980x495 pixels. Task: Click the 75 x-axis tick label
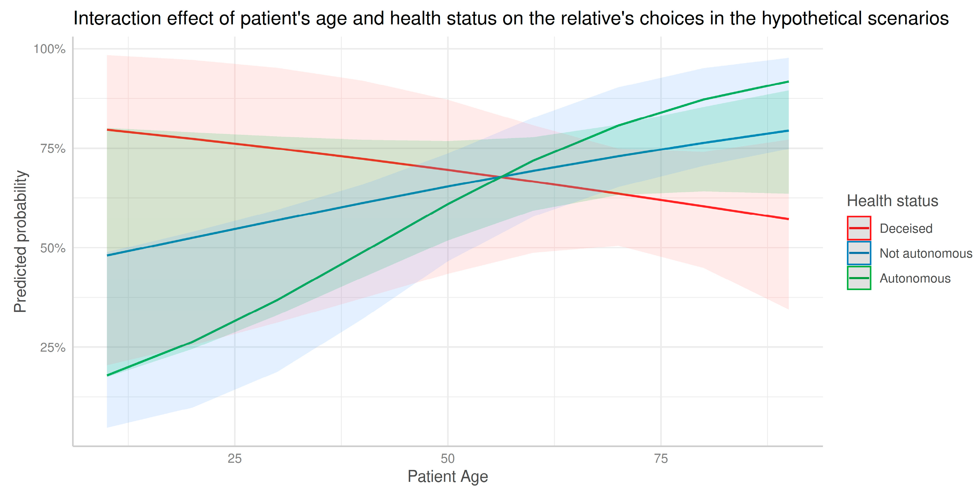pos(661,459)
